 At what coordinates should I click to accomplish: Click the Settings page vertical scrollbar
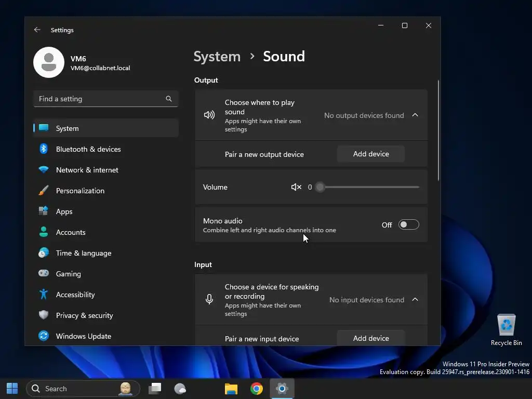coord(438,130)
